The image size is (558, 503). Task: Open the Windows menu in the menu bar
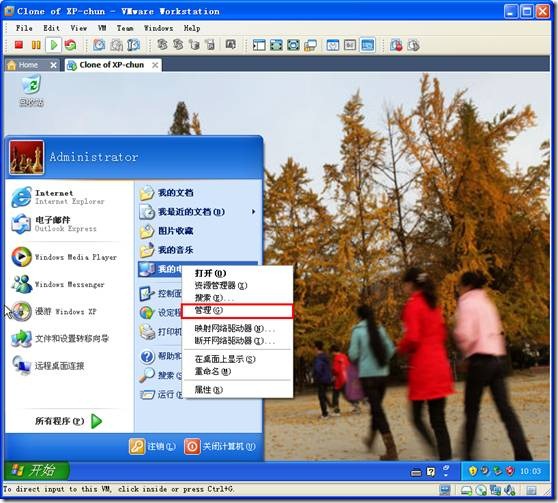[158, 28]
